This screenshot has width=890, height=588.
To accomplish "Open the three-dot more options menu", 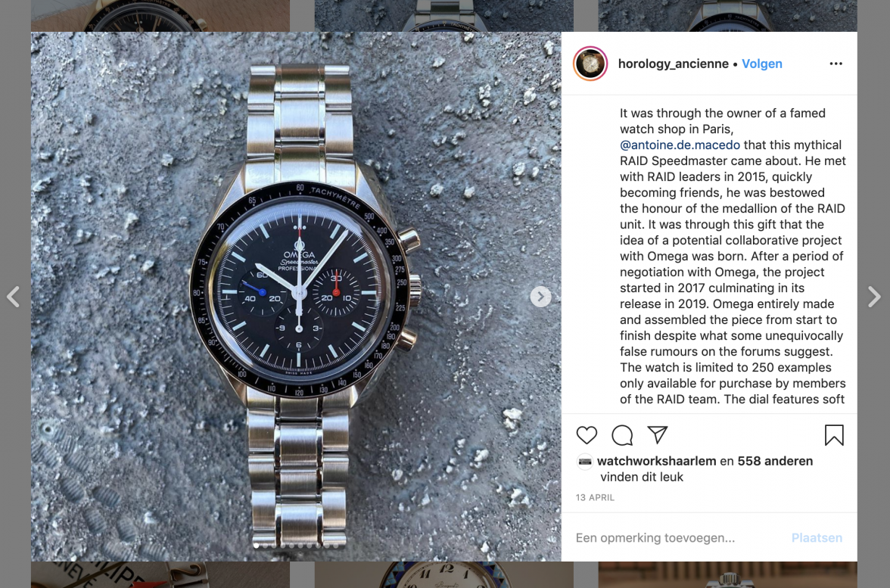I will tap(836, 64).
